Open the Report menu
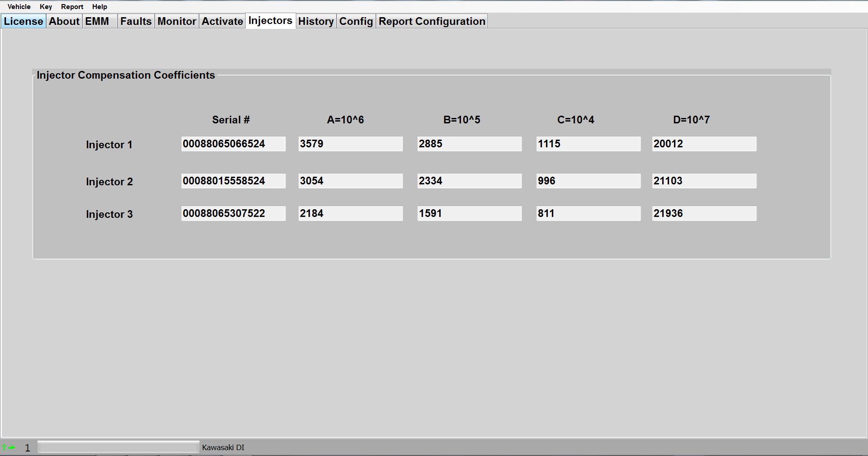868x456 pixels. [x=72, y=7]
